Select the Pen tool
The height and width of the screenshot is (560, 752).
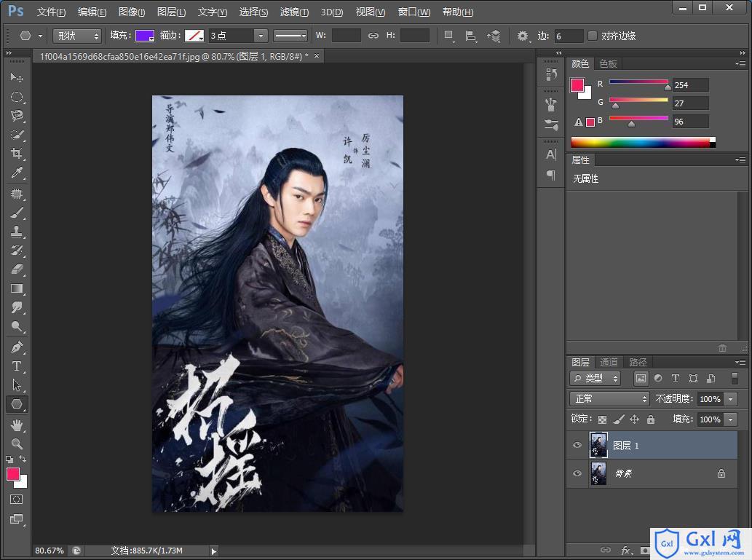click(x=17, y=347)
